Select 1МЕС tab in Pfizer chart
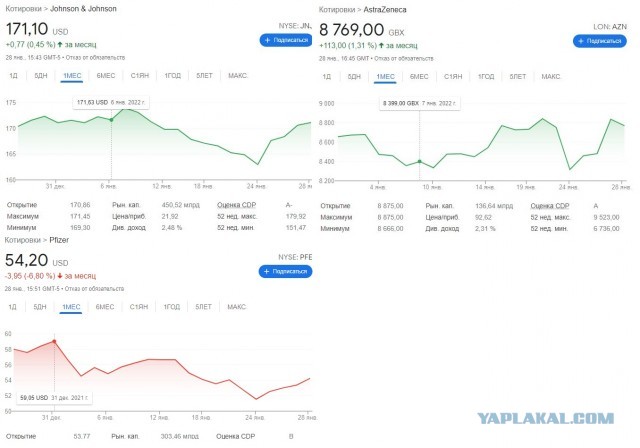 [x=71, y=307]
